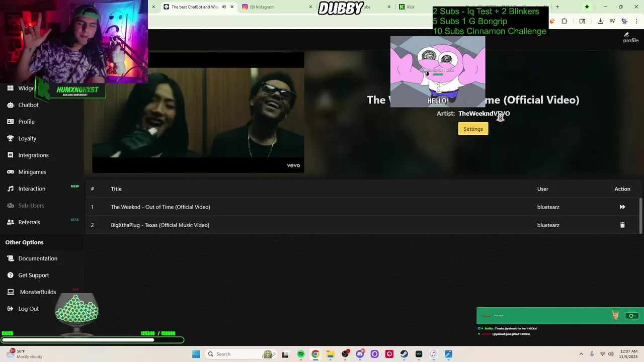Open Profile in the sidebar
Image resolution: width=644 pixels, height=362 pixels.
[x=26, y=122]
